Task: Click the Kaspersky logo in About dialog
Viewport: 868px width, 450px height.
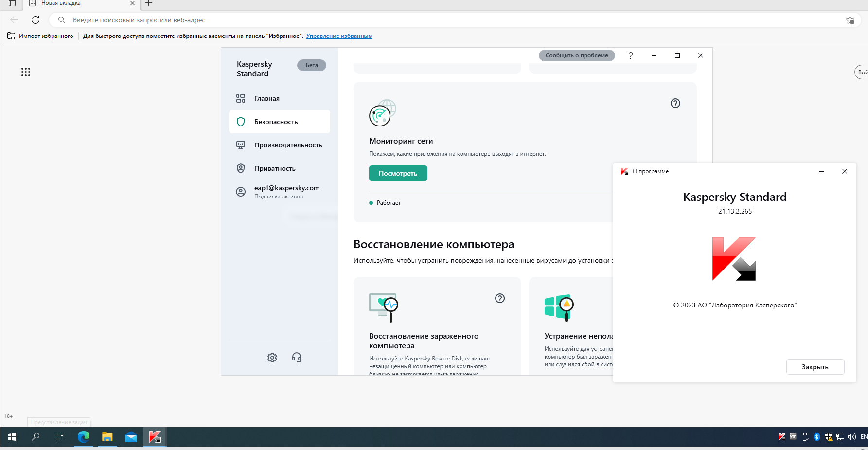Action: click(x=734, y=259)
